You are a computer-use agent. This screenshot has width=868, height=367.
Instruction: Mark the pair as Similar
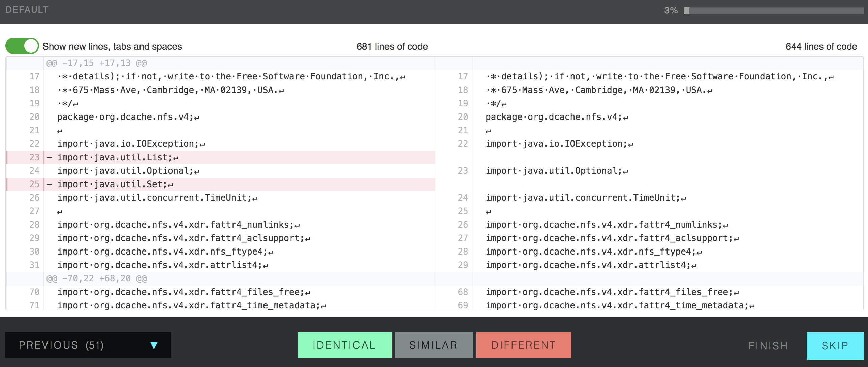pyautogui.click(x=433, y=345)
